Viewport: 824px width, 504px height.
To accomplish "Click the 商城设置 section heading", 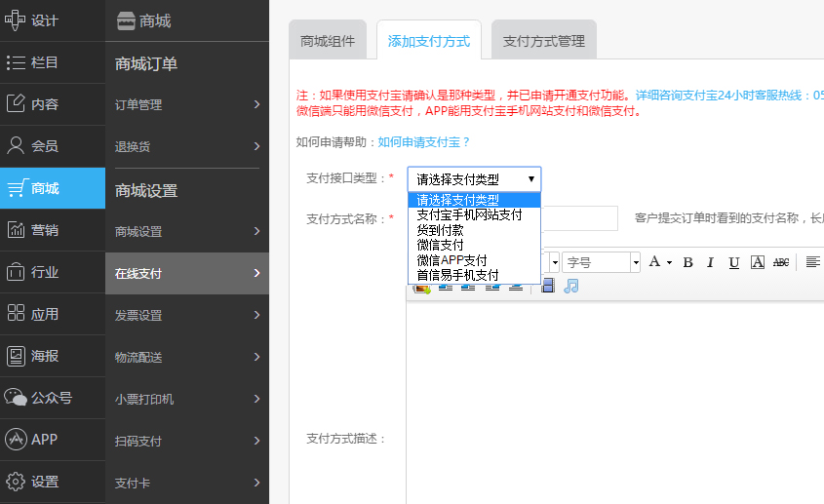I will [146, 190].
